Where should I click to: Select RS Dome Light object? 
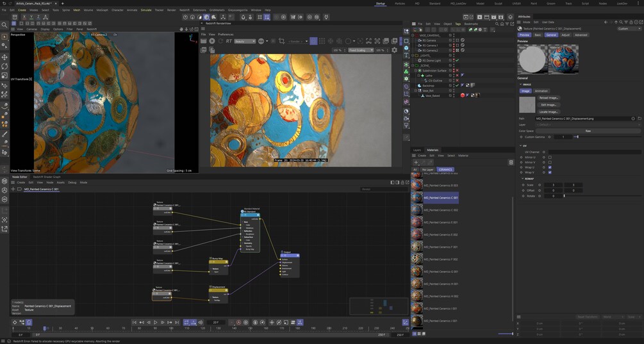tap(431, 60)
